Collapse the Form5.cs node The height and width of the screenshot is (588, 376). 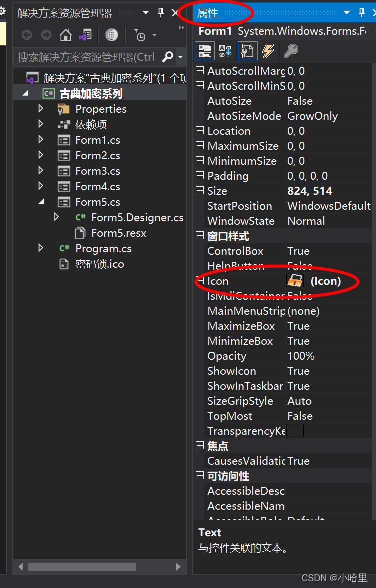tap(41, 202)
